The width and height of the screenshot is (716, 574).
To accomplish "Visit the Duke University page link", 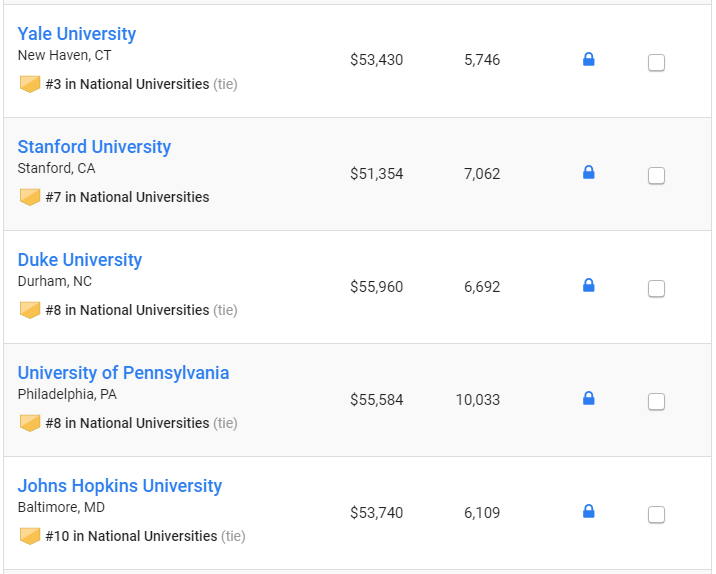I will (80, 260).
